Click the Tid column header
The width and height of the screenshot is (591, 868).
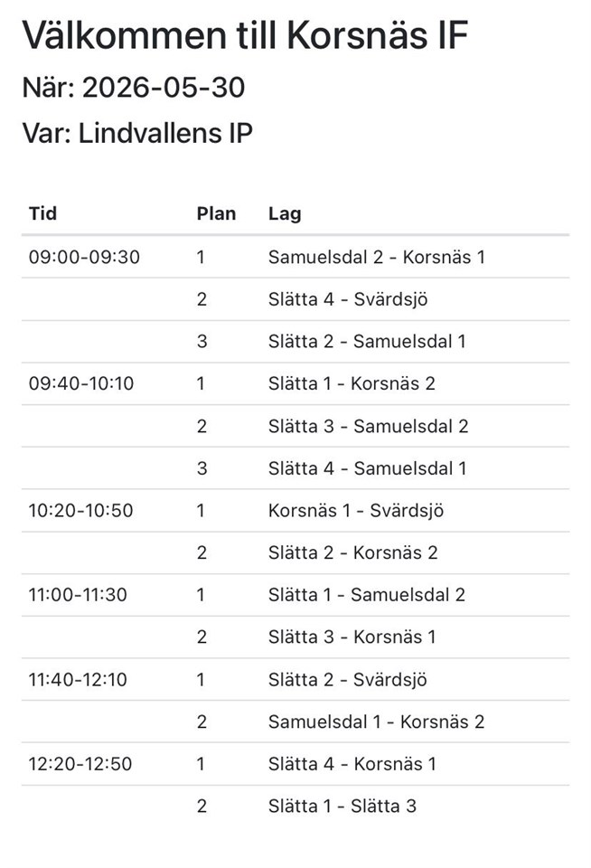point(42,213)
